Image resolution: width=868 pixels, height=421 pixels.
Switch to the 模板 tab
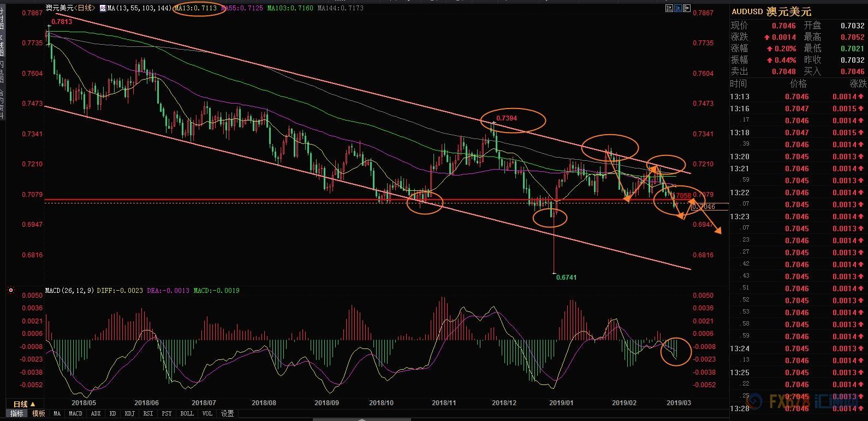(39, 414)
